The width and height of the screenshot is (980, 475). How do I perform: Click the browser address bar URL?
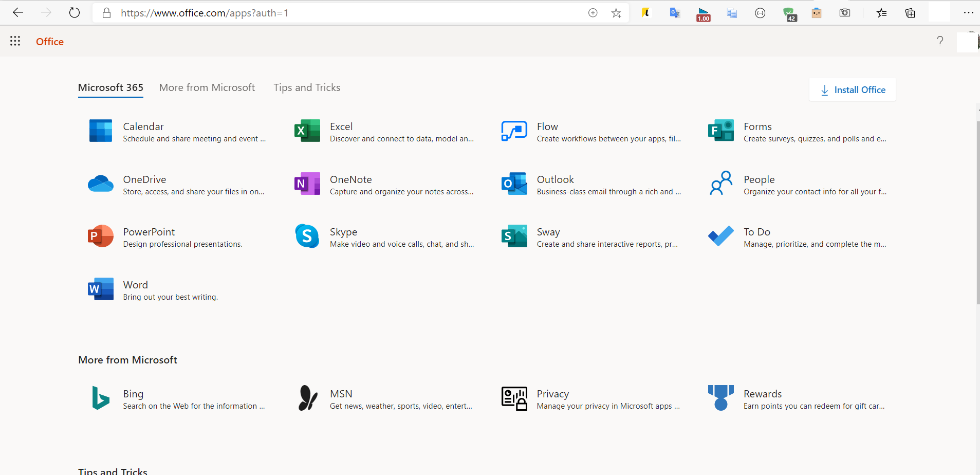point(205,13)
